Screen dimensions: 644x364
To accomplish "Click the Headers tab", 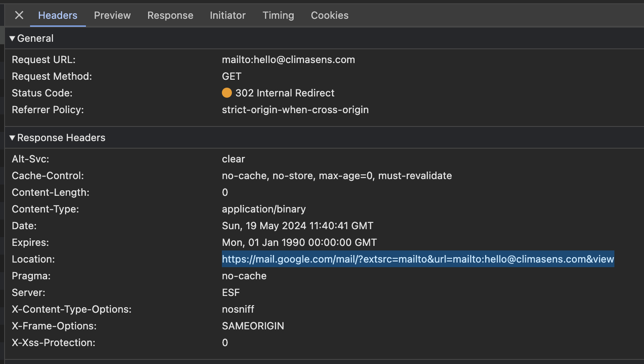I will point(58,15).
